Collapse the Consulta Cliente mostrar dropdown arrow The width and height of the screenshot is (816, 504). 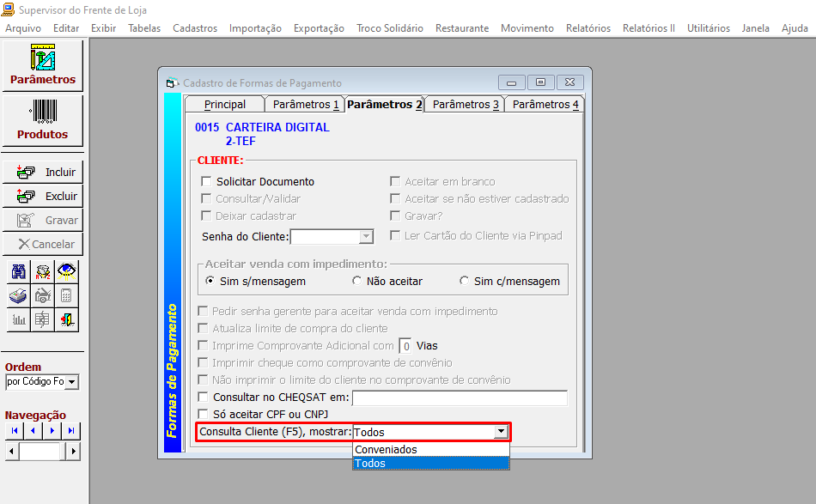501,432
